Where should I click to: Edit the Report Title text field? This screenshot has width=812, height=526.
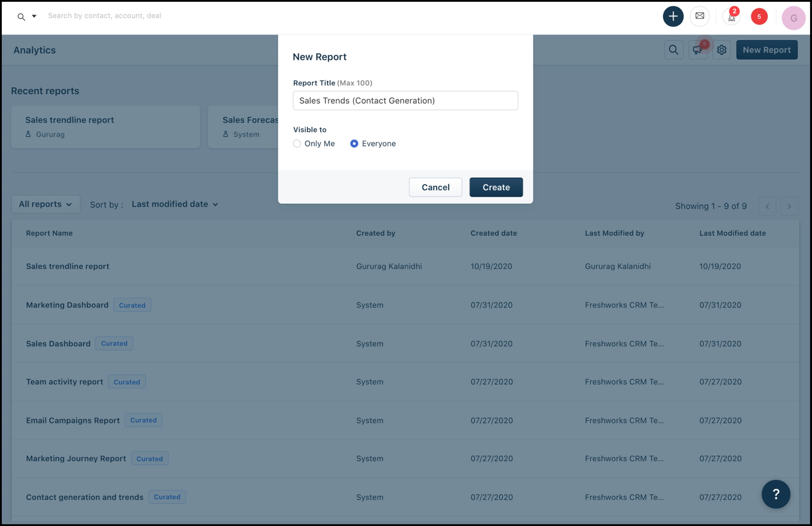[x=405, y=100]
